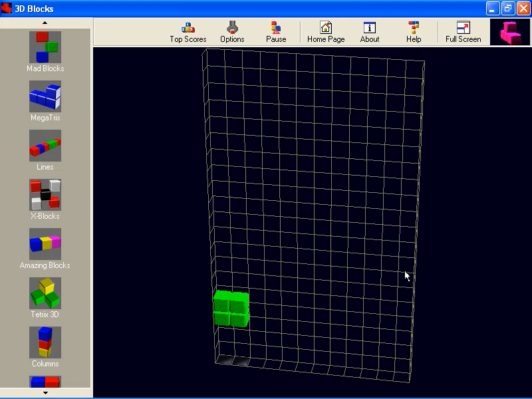532x399 pixels.
Task: Go to the Home Page
Action: [326, 31]
